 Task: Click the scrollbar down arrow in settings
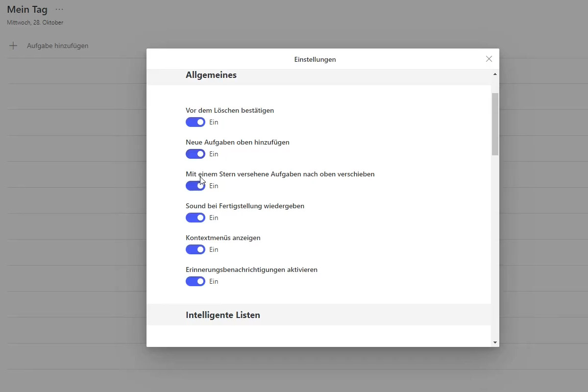tap(495, 343)
